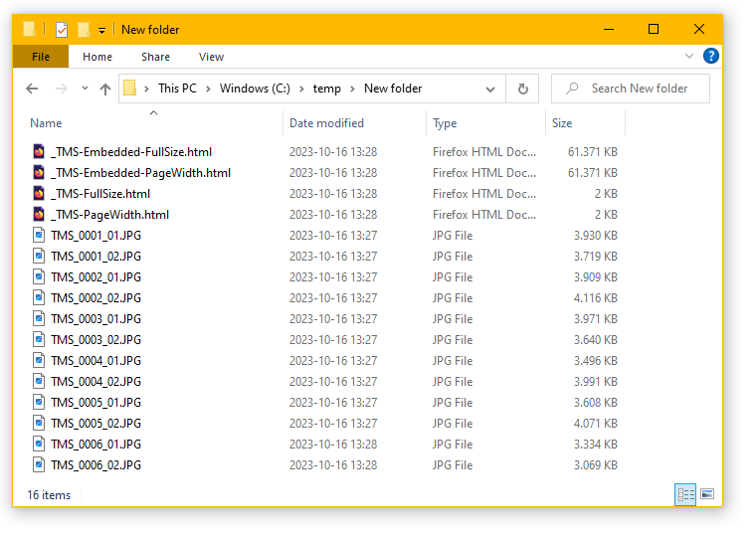The image size is (756, 539).
Task: Click the Properties quick access icon
Action: tap(62, 30)
